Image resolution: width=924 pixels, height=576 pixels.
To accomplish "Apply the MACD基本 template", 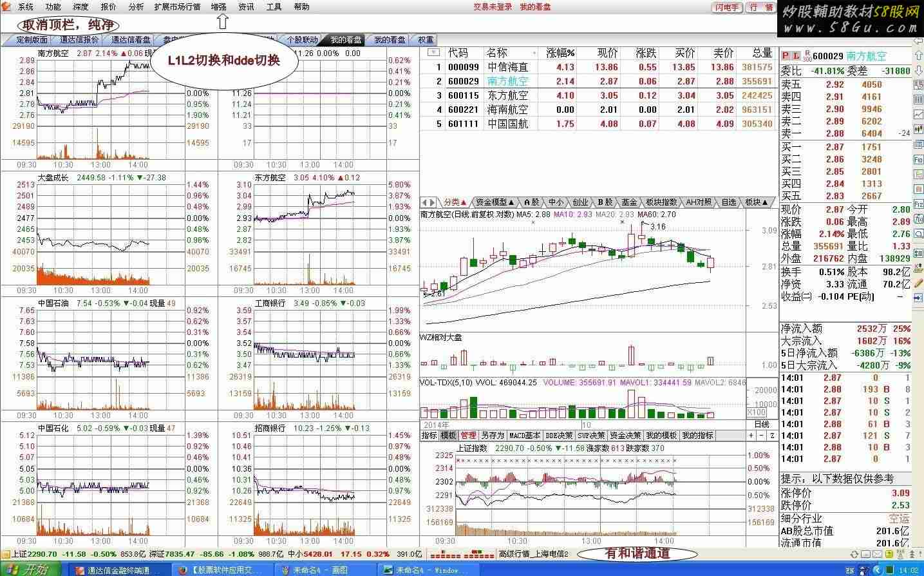I will pyautogui.click(x=525, y=436).
